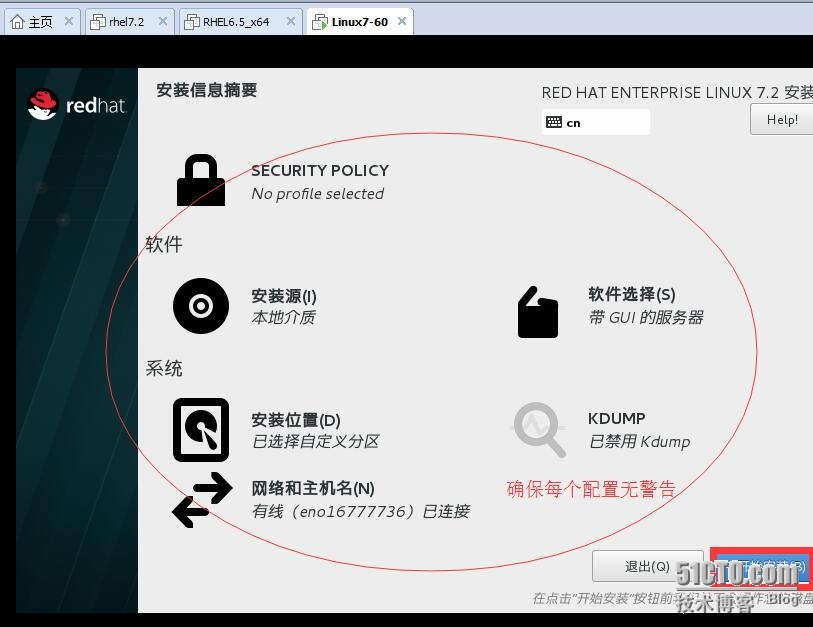Select the Linux7-60 tab

[x=360, y=22]
